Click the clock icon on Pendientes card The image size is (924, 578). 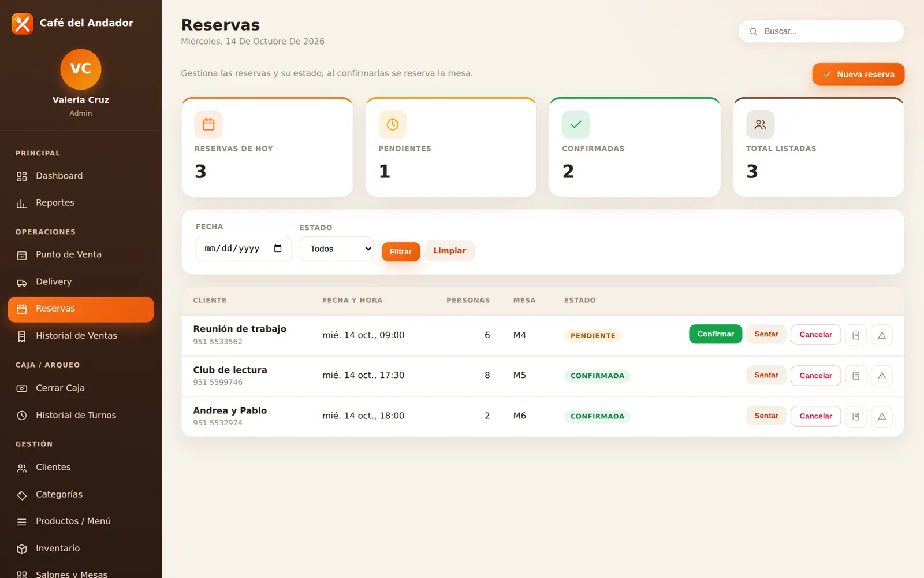(x=393, y=124)
